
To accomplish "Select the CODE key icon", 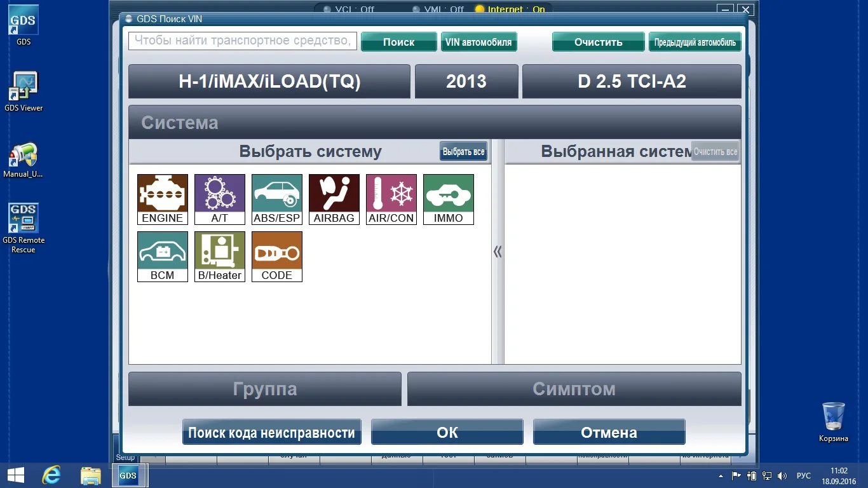I will click(277, 257).
